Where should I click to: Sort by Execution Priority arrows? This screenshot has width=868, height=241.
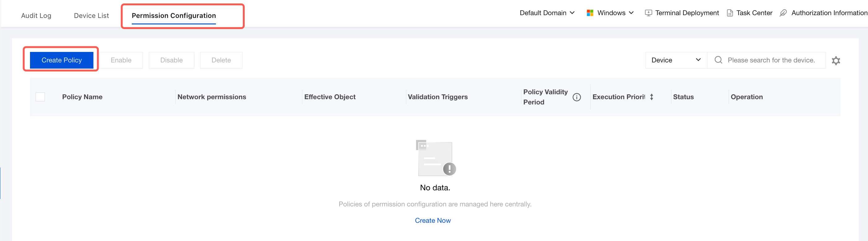tap(651, 97)
